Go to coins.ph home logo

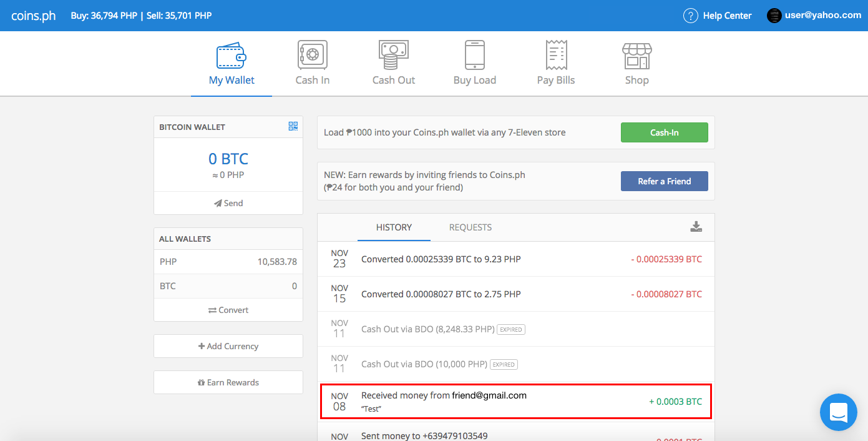[34, 16]
